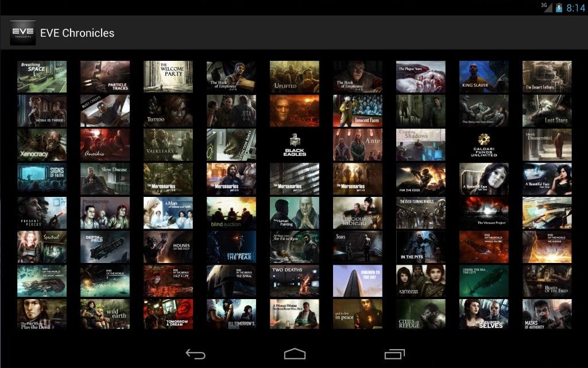The image size is (588, 368).
Task: Open the In Peace chronicle
Action: pyautogui.click(x=358, y=315)
